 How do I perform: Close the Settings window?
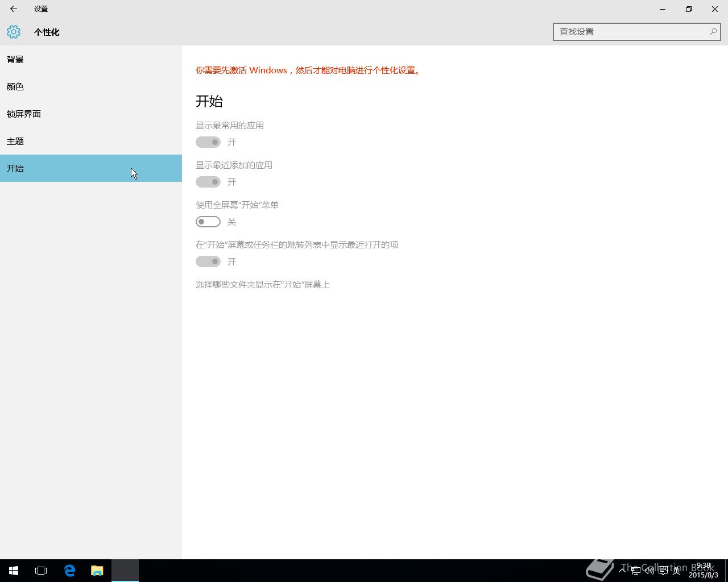[715, 9]
